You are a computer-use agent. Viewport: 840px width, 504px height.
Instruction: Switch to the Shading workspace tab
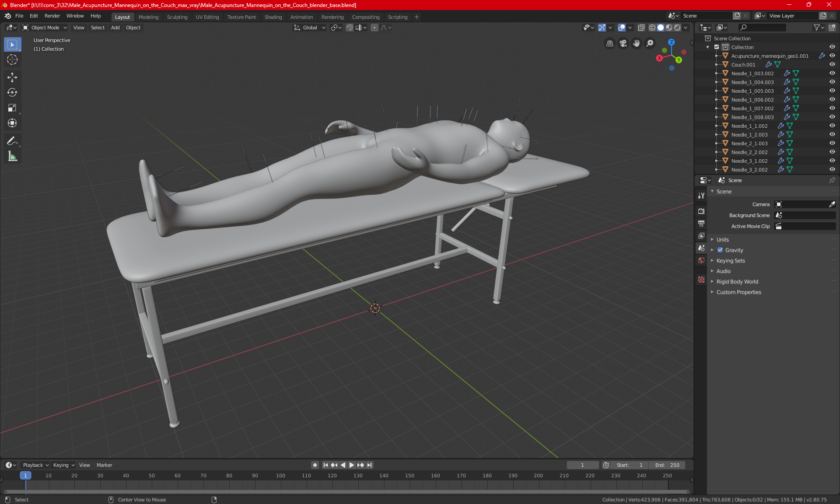tap(273, 17)
